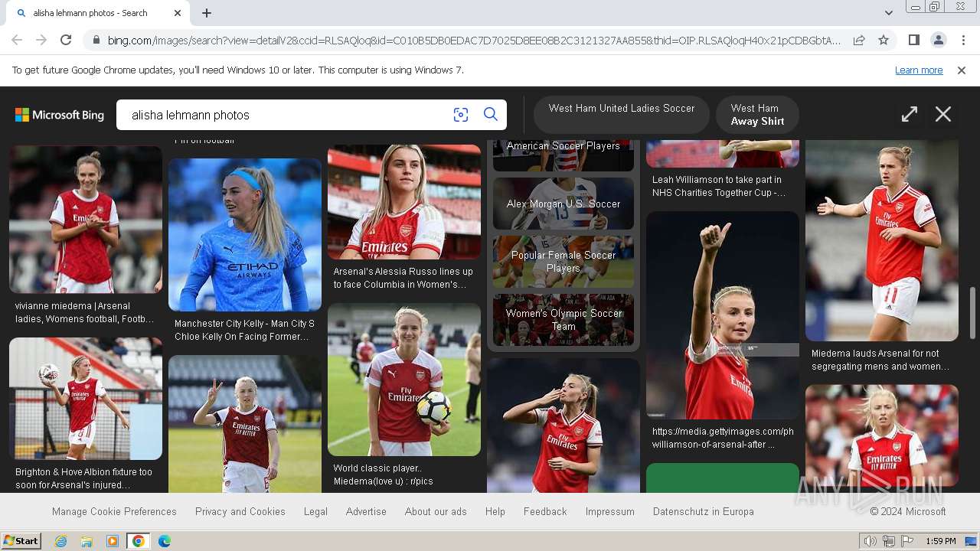Image resolution: width=980 pixels, height=551 pixels.
Task: Open the tab search dropdown arrow
Action: [888, 13]
